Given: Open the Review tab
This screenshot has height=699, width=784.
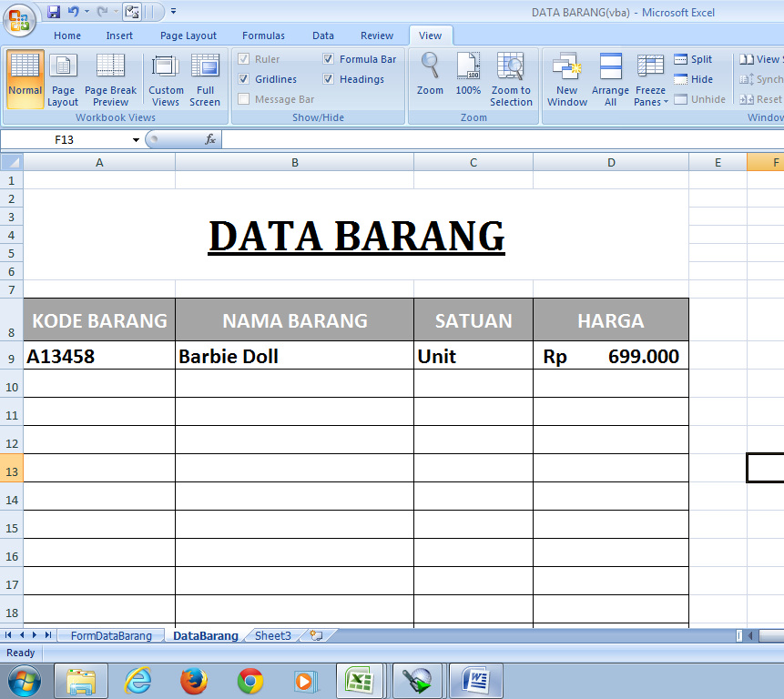Looking at the screenshot, I should [376, 35].
